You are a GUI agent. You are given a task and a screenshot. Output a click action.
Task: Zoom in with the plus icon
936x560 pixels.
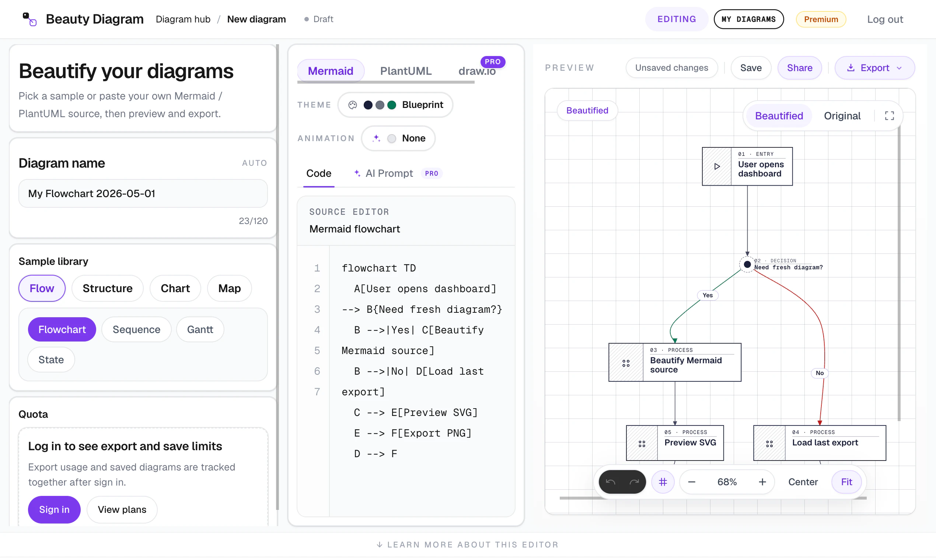tap(762, 482)
